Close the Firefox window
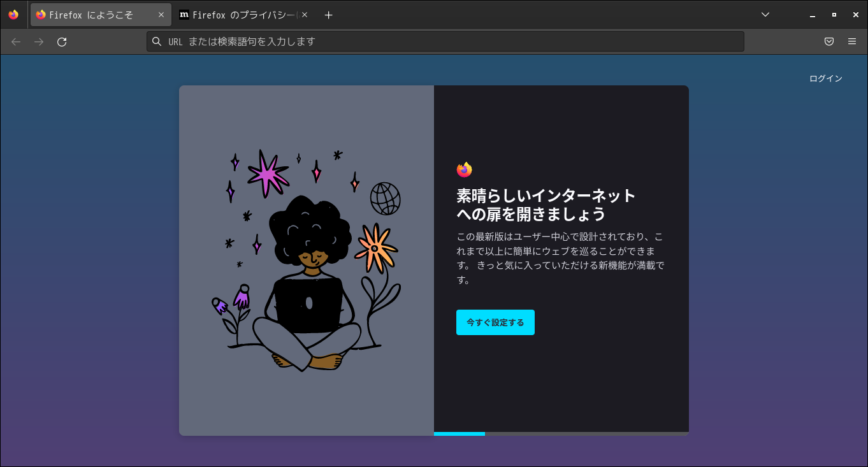Image resolution: width=868 pixels, height=467 pixels. pyautogui.click(x=855, y=15)
